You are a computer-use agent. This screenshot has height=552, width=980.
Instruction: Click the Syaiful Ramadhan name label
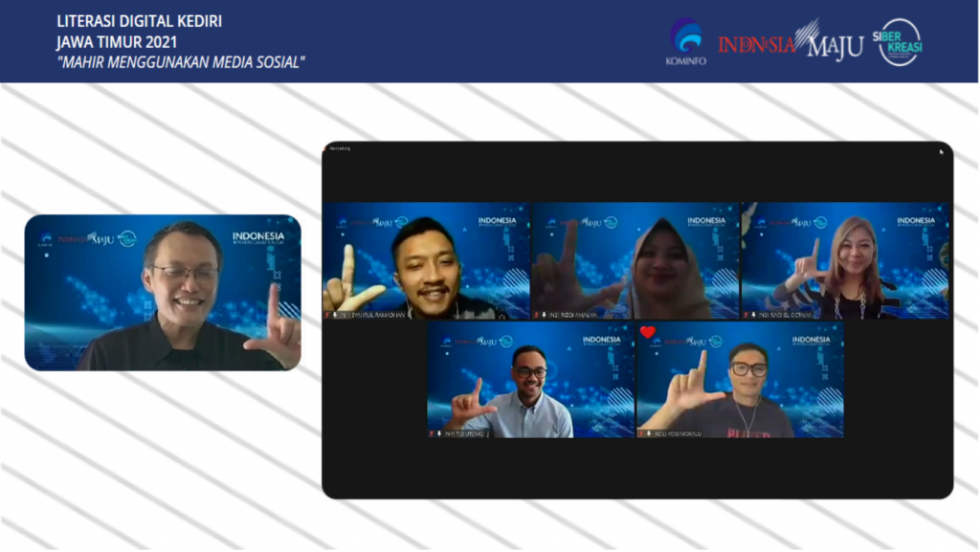coord(373,314)
